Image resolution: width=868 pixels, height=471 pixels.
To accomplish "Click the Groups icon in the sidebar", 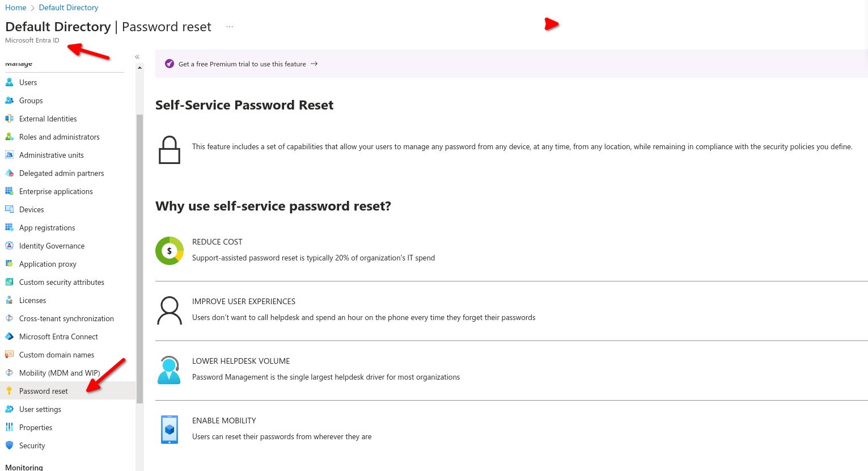I will tap(9, 100).
